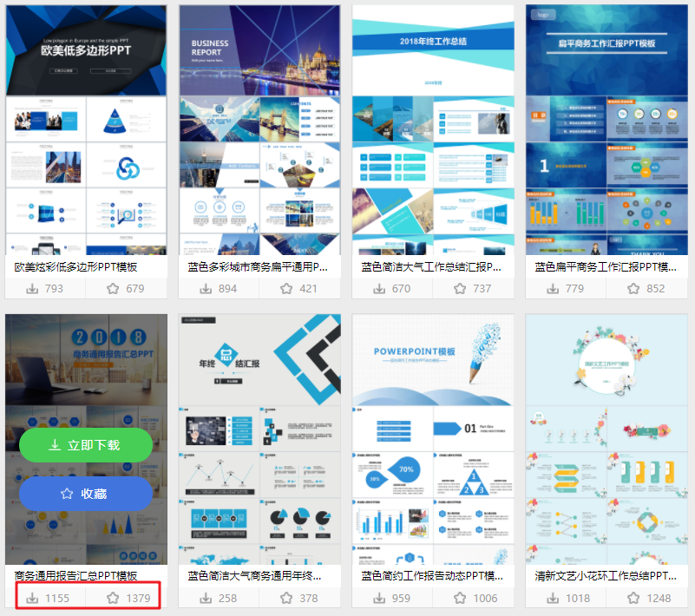
Task: Open the POWERPOINT模板 pencil thumbnail
Action: pyautogui.click(x=433, y=439)
